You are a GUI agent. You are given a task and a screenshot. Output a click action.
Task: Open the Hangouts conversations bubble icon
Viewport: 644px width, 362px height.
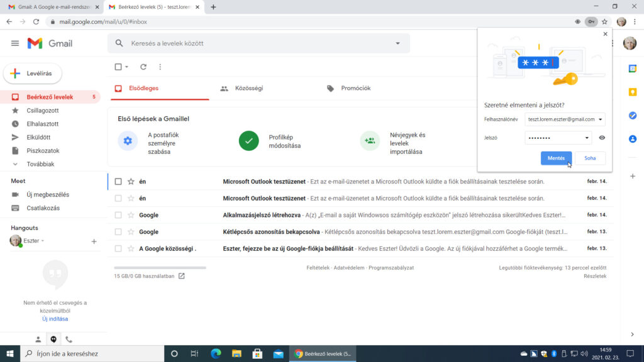[x=53, y=339]
